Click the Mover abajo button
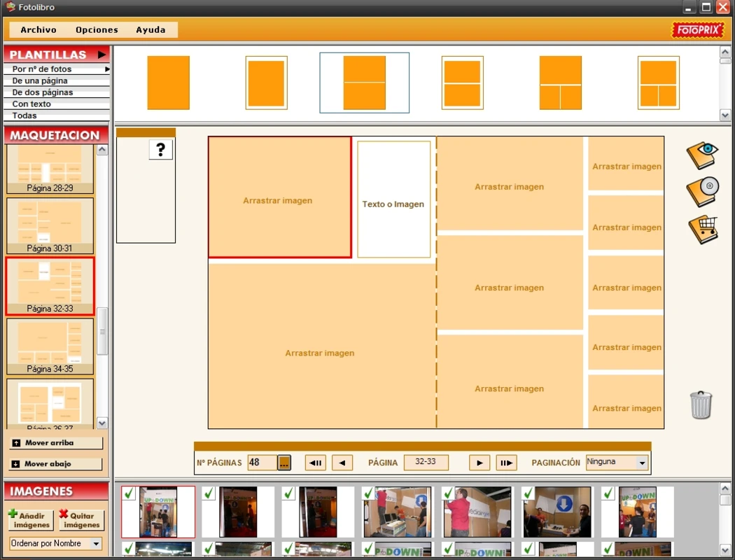 click(57, 464)
